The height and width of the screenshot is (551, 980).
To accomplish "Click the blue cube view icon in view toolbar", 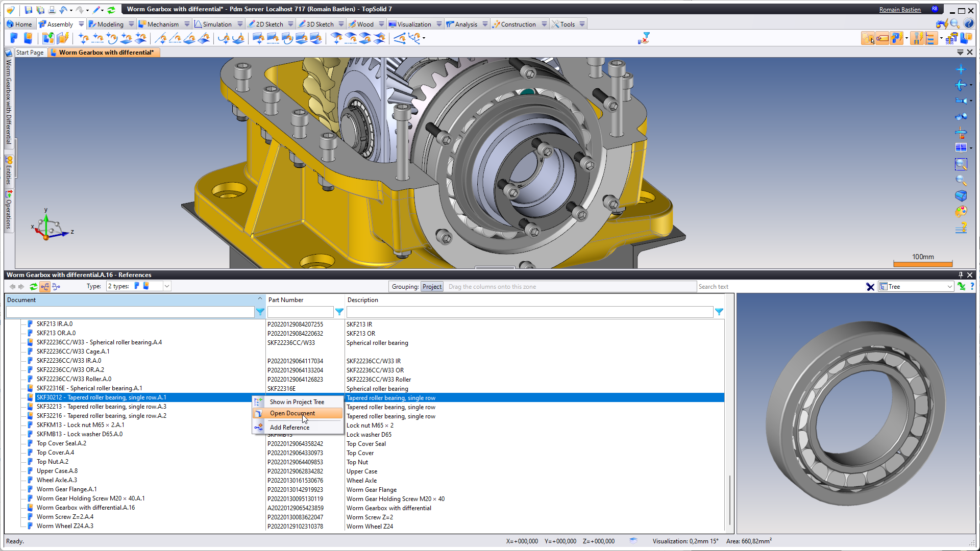I will point(961,196).
